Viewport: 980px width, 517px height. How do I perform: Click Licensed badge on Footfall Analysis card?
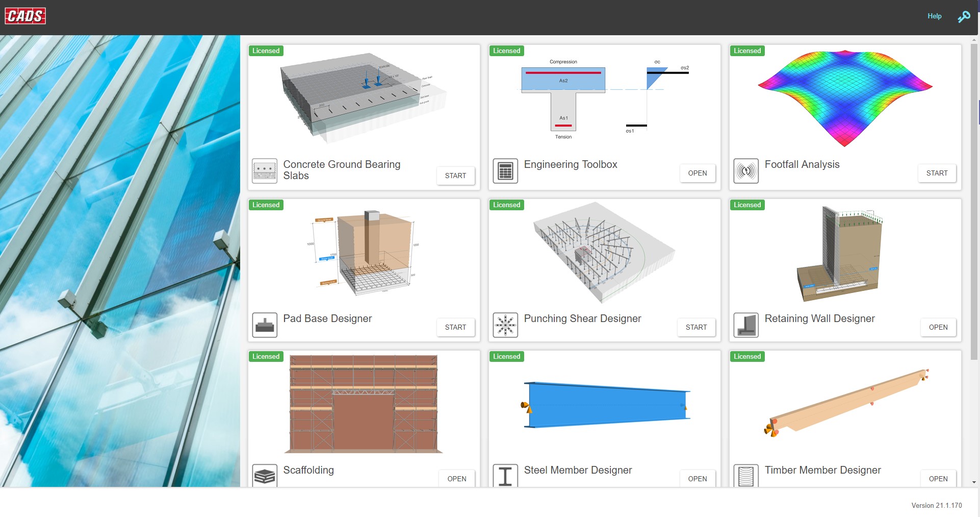(747, 51)
